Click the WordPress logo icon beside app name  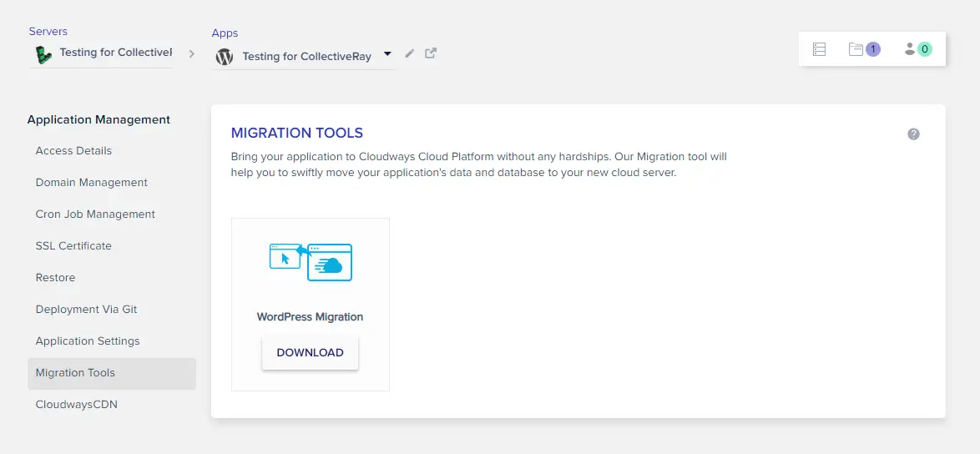(225, 57)
